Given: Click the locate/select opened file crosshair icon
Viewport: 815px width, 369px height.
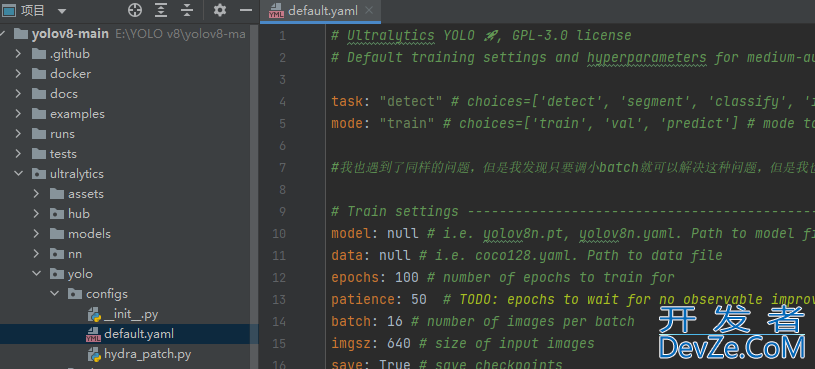Looking at the screenshot, I should click(x=135, y=10).
